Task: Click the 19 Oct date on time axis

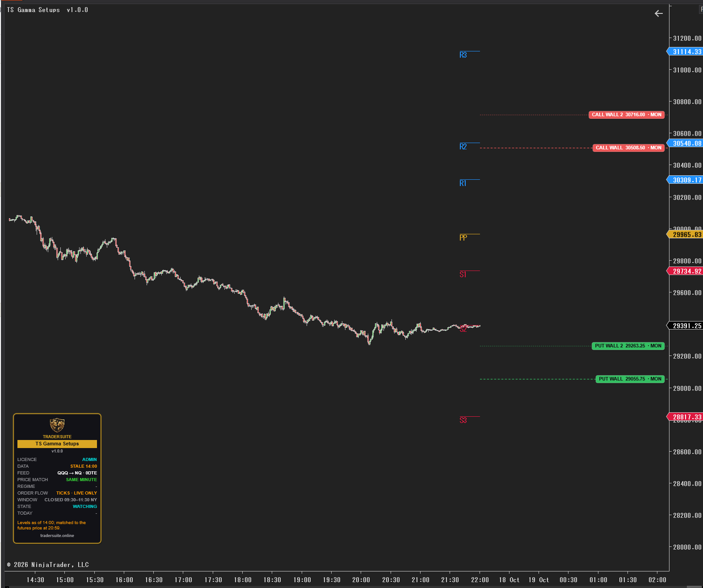Action: [x=539, y=580]
